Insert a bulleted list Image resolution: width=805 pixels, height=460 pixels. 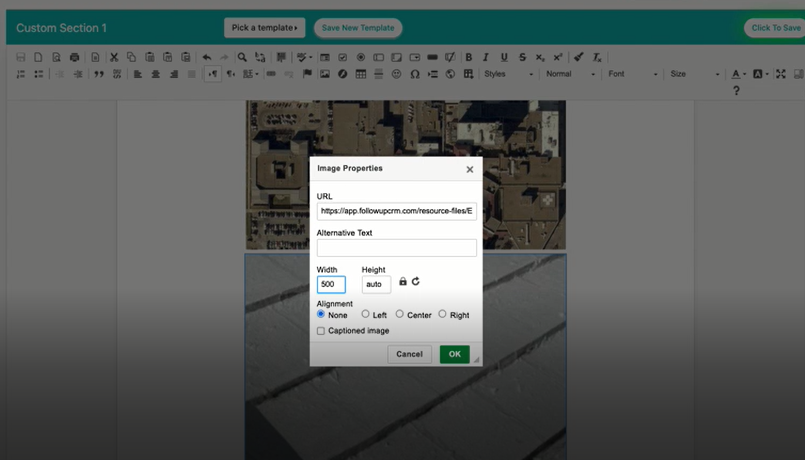[39, 74]
